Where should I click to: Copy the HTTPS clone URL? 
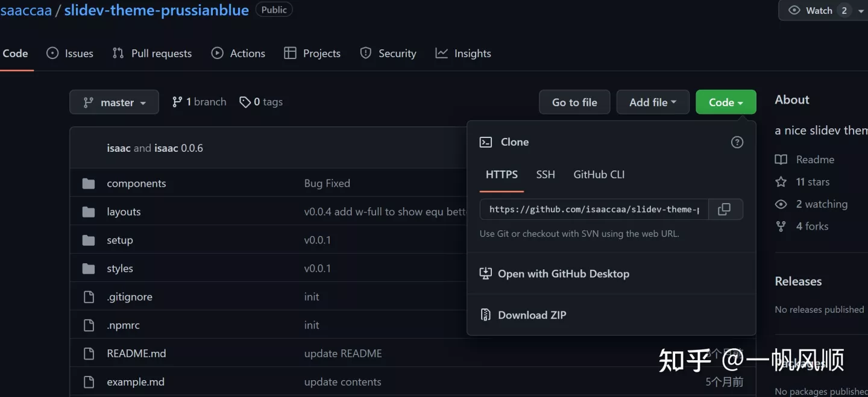coord(725,209)
